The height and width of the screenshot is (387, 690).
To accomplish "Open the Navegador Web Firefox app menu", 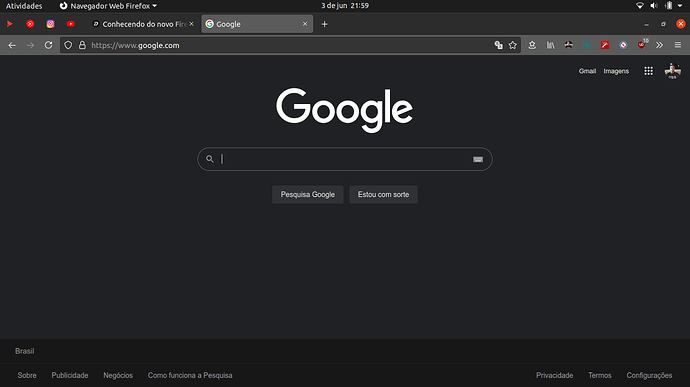I will pos(108,6).
